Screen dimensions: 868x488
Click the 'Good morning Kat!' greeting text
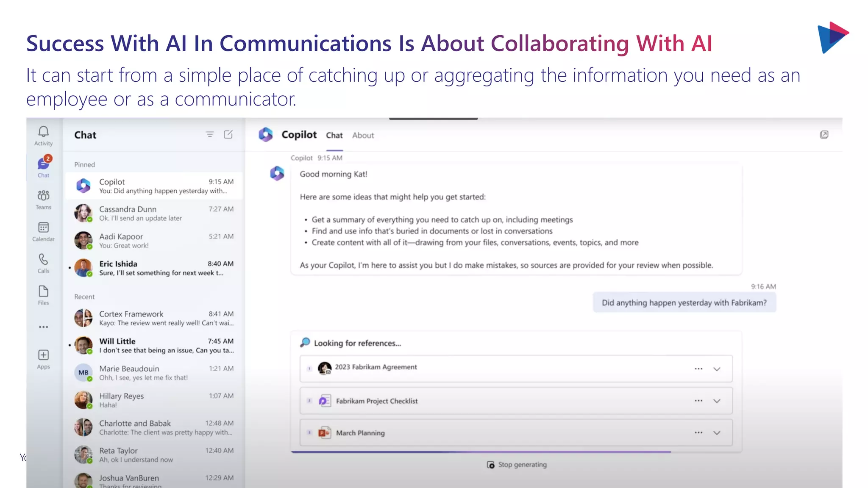click(334, 174)
